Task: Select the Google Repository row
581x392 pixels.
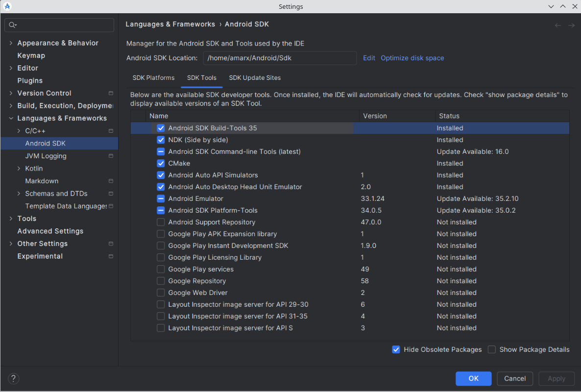Action: pos(350,281)
